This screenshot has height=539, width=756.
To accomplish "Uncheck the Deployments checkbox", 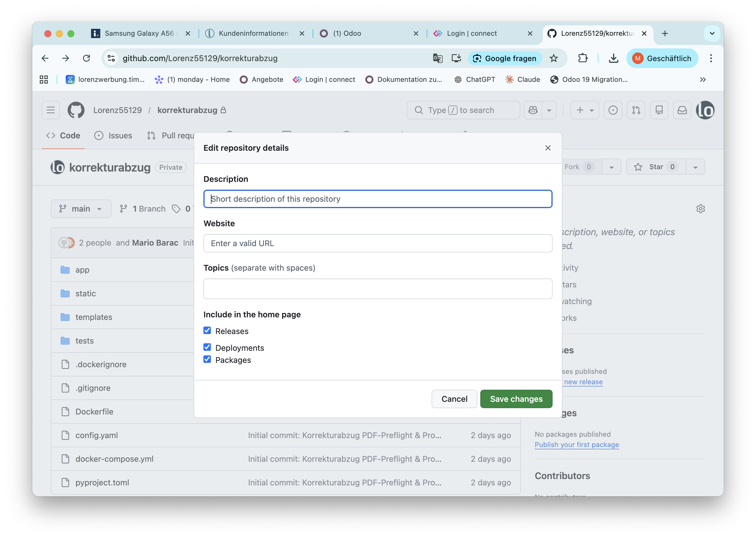I will (x=207, y=347).
